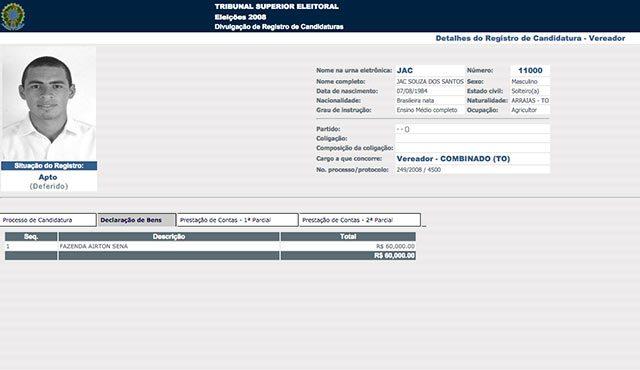Image resolution: width=640 pixels, height=370 pixels.
Task: Click the Solteiro(a) civil status value
Action: point(525,91)
